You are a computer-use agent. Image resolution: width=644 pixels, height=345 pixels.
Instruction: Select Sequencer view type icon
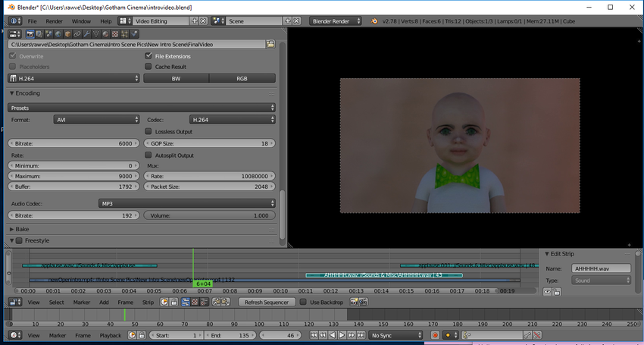[185, 302]
